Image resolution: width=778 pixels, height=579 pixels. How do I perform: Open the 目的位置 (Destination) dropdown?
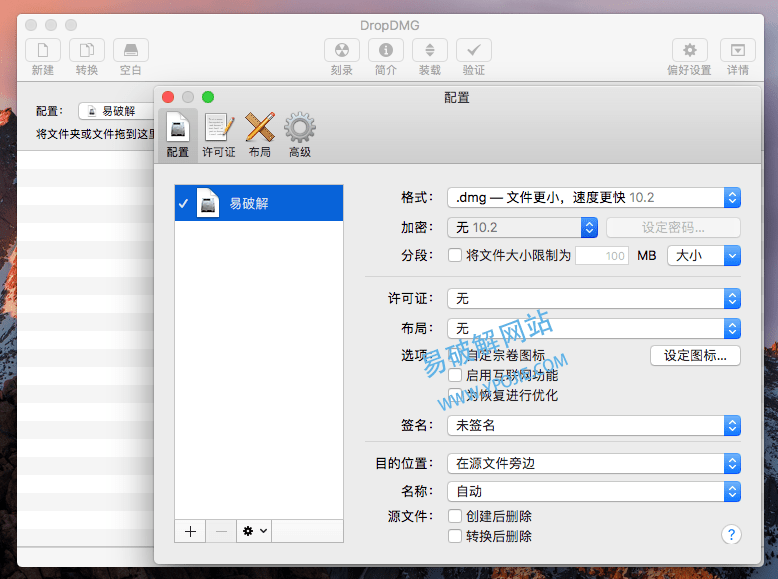coord(594,463)
